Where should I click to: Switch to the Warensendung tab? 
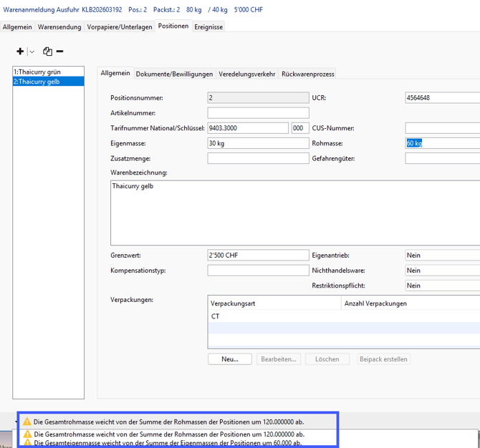click(x=59, y=26)
